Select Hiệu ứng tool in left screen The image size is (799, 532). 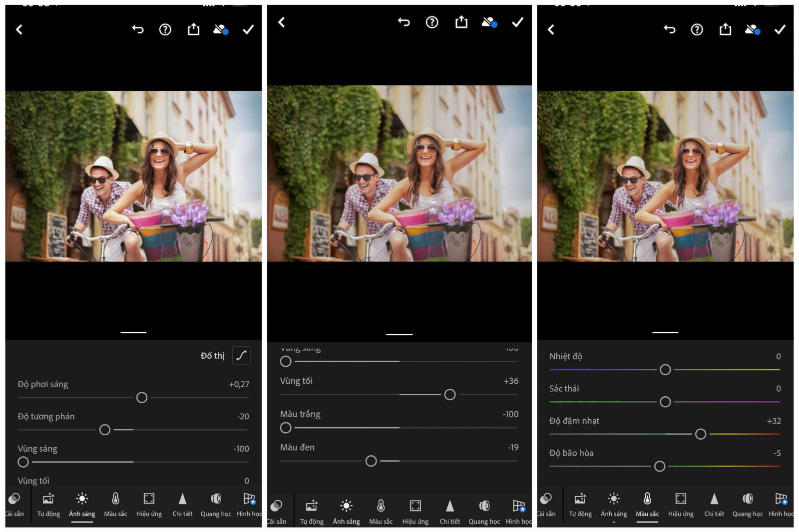pos(149,505)
